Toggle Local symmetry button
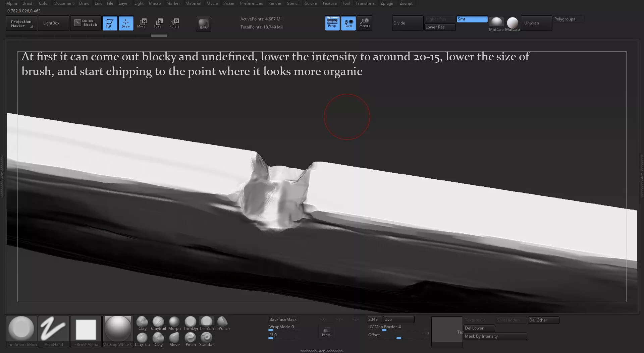 (x=348, y=23)
